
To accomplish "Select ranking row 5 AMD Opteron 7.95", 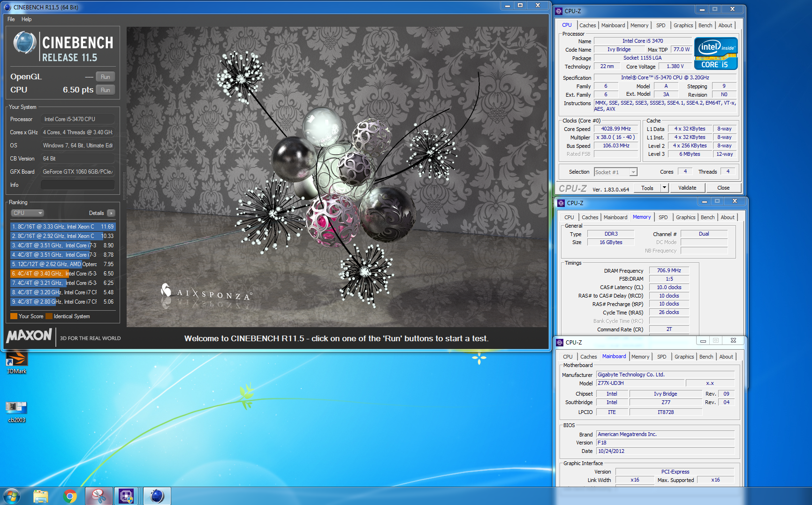I will 62,264.
